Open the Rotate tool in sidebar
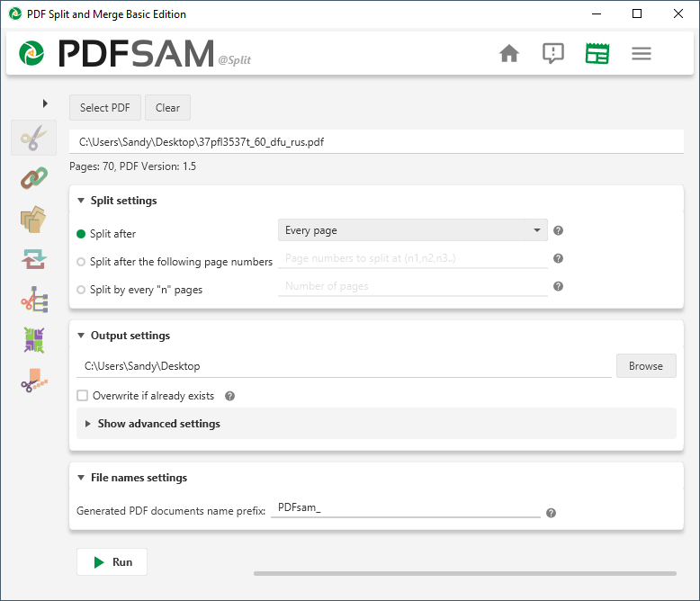 pyautogui.click(x=34, y=259)
